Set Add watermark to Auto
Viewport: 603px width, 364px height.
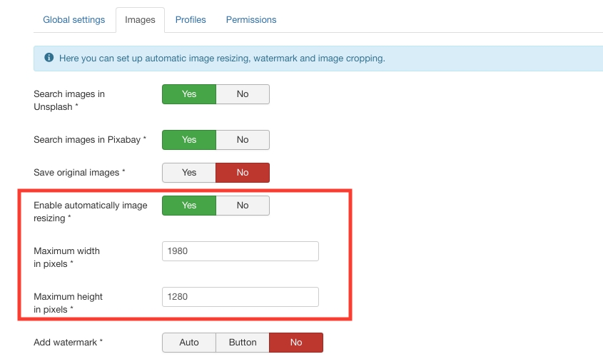(x=189, y=343)
